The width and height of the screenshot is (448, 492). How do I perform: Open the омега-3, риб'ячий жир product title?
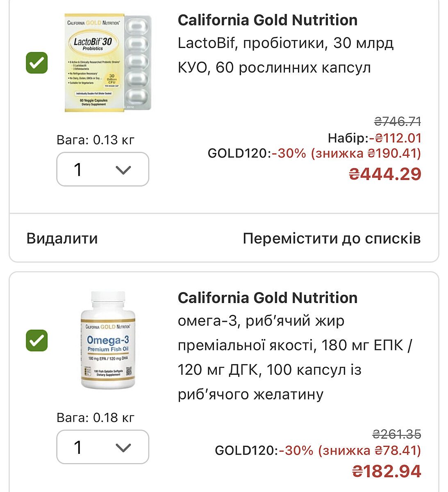294,357
